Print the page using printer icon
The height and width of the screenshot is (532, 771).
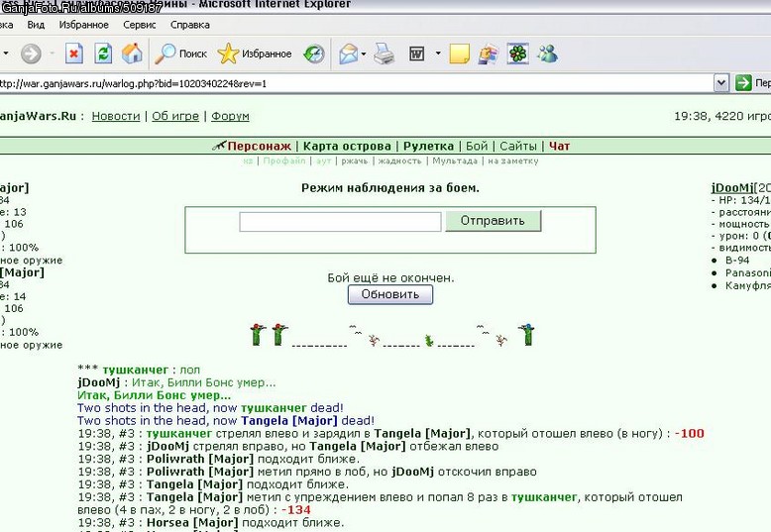tap(385, 53)
